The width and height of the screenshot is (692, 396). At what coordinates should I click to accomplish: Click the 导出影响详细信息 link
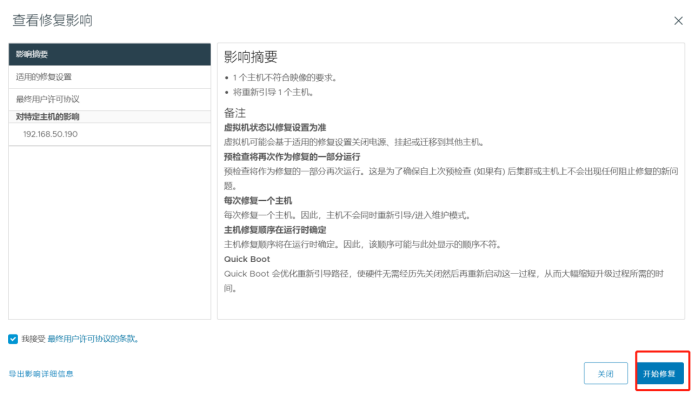[41, 374]
